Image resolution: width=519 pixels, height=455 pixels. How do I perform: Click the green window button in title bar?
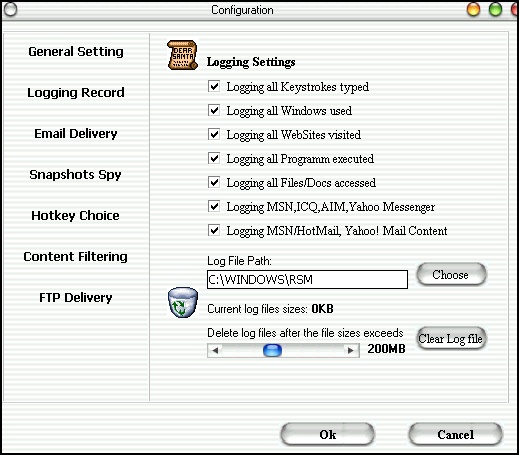tap(495, 9)
